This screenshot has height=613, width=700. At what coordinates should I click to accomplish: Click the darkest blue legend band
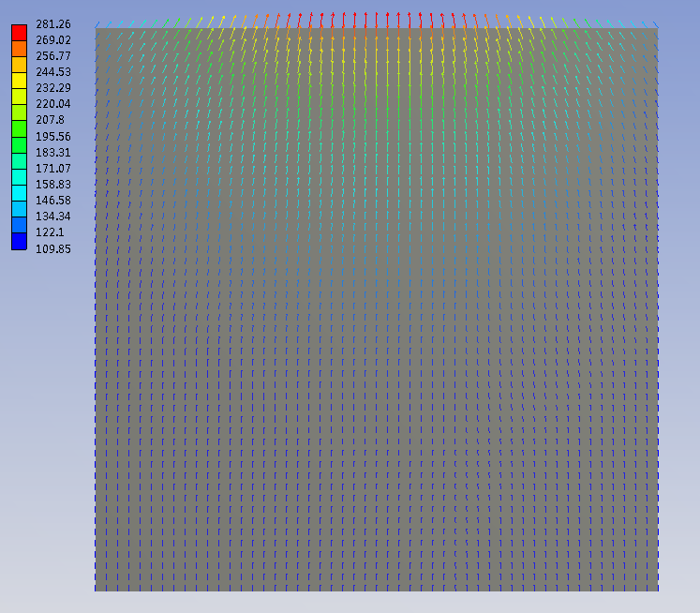[19, 242]
